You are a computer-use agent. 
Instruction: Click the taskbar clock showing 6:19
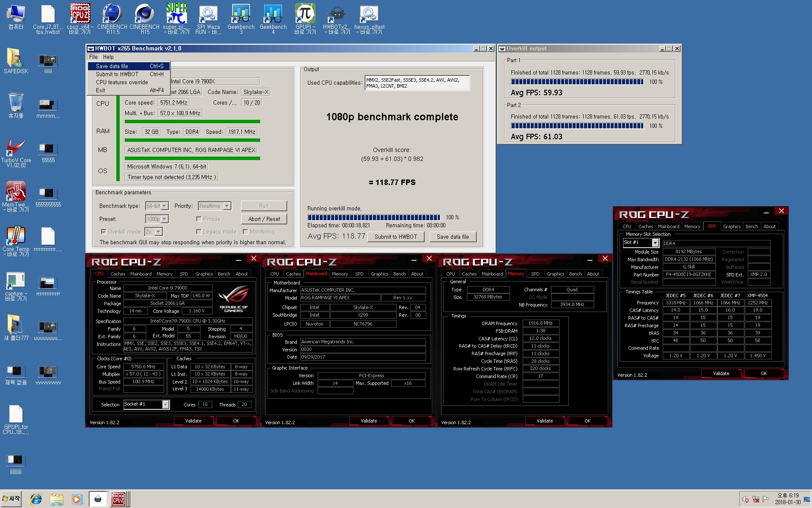coord(788,499)
